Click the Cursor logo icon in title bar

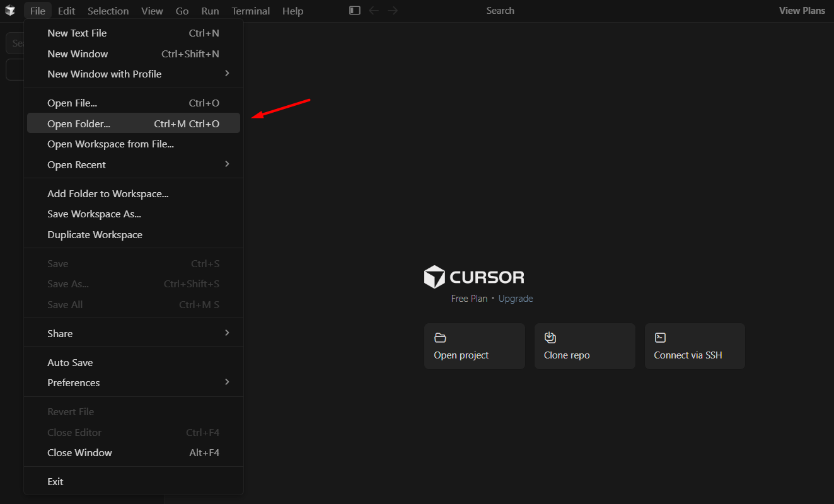(x=10, y=11)
